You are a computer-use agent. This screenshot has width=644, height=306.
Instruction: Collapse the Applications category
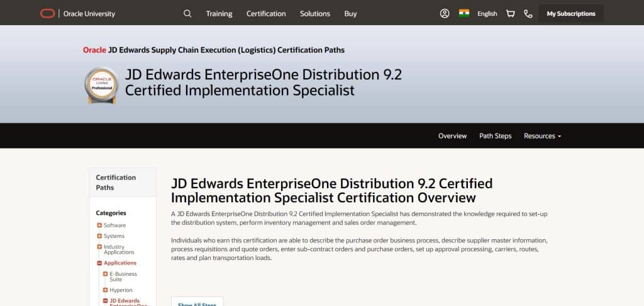click(99, 263)
